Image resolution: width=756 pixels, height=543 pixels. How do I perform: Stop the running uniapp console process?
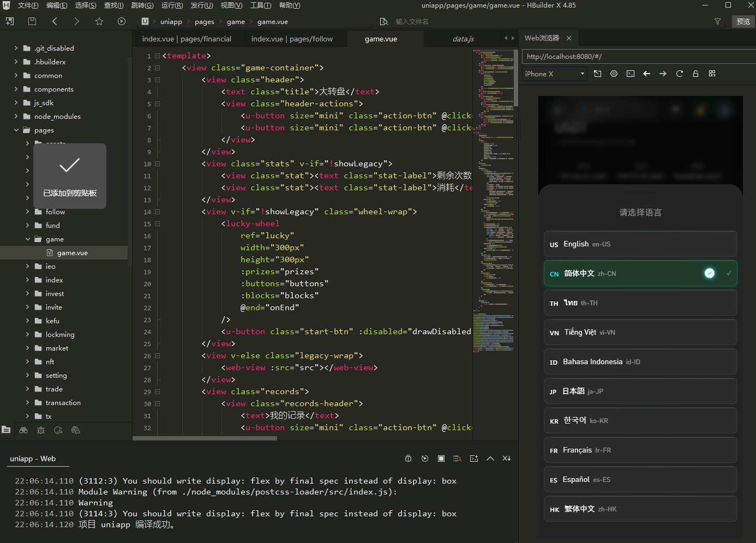tap(441, 458)
